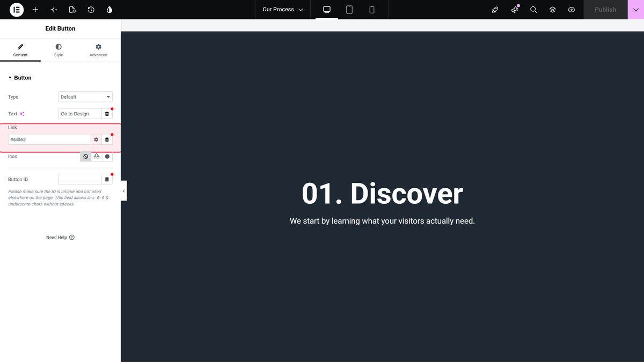
Task: Open the Finder search icon
Action: [533, 10]
